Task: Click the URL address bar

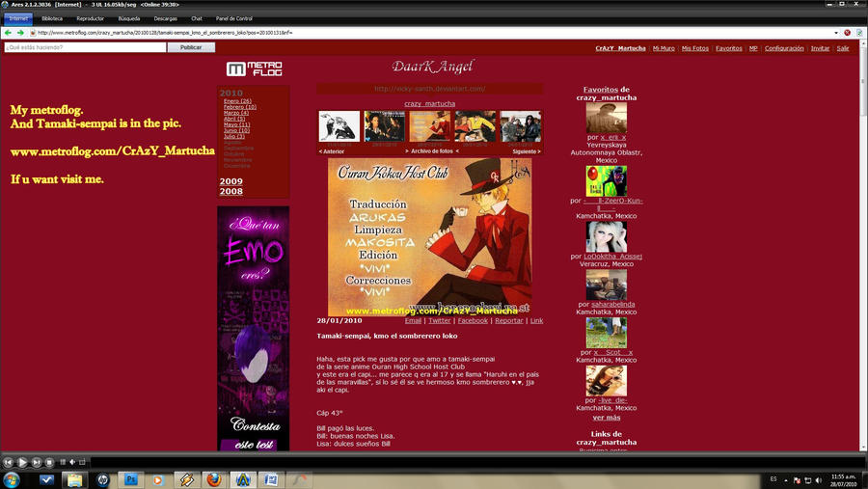Action: tap(432, 33)
